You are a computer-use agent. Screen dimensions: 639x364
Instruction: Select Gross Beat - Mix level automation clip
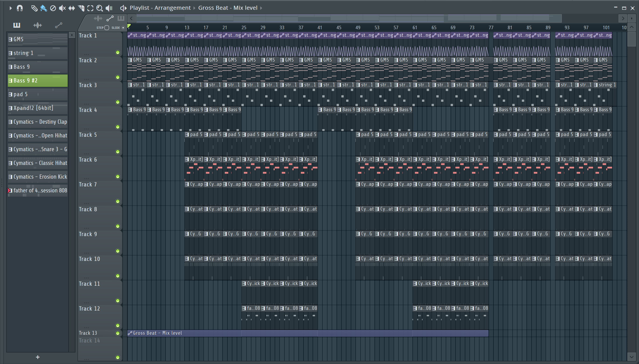pyautogui.click(x=308, y=333)
